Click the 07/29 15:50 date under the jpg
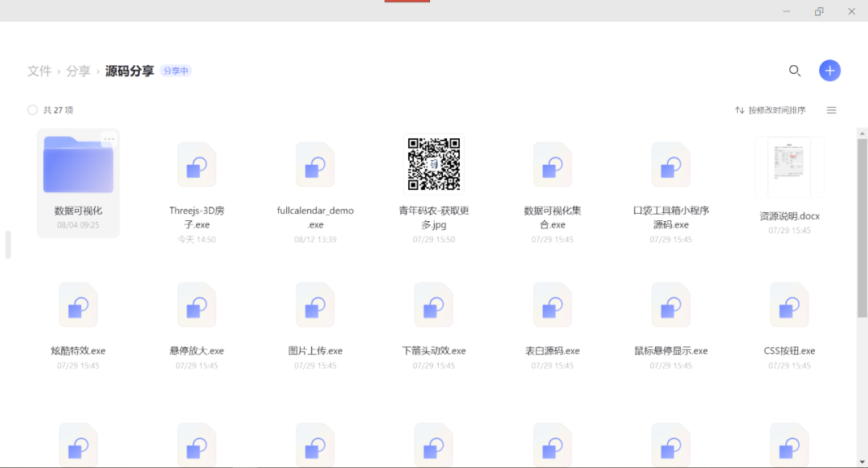The image size is (868, 468). point(433,240)
